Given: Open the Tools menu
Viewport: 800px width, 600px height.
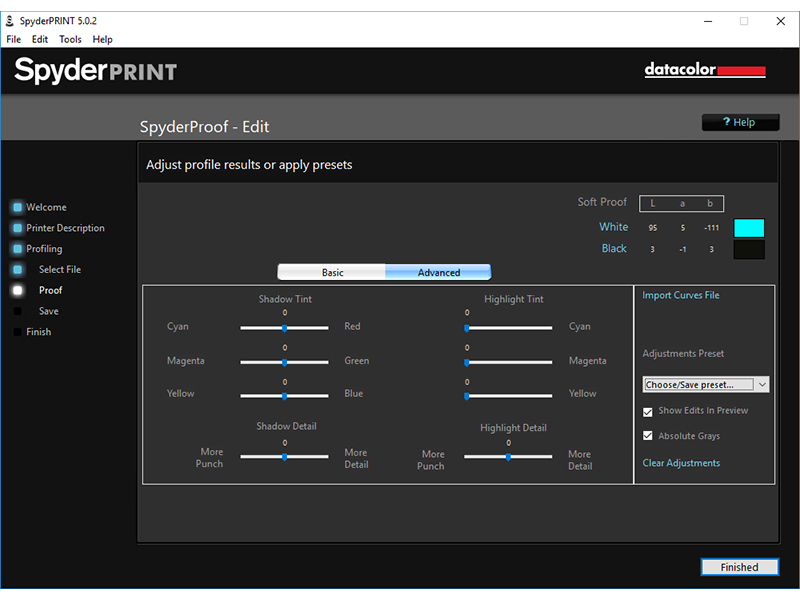Looking at the screenshot, I should 70,40.
